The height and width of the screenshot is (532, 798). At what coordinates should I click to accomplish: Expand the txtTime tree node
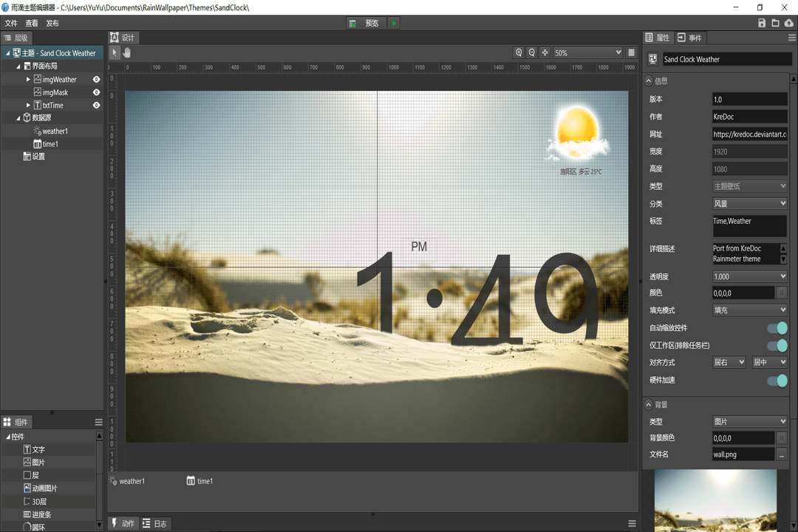click(x=29, y=106)
